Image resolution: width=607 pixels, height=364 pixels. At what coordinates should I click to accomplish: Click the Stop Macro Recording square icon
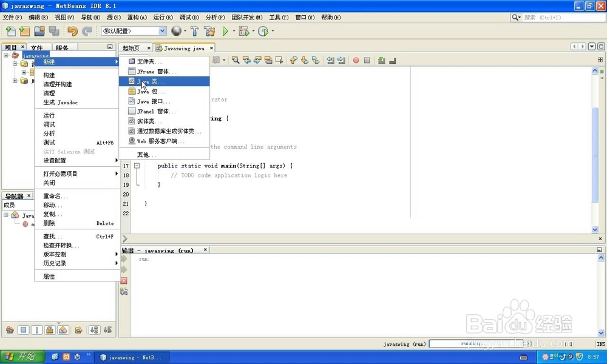coord(367,60)
